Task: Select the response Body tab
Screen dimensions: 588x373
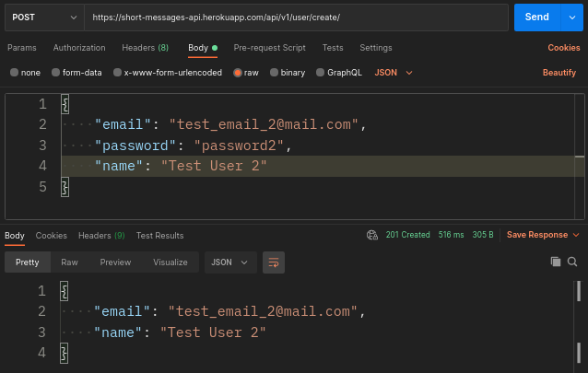Action: 15,236
